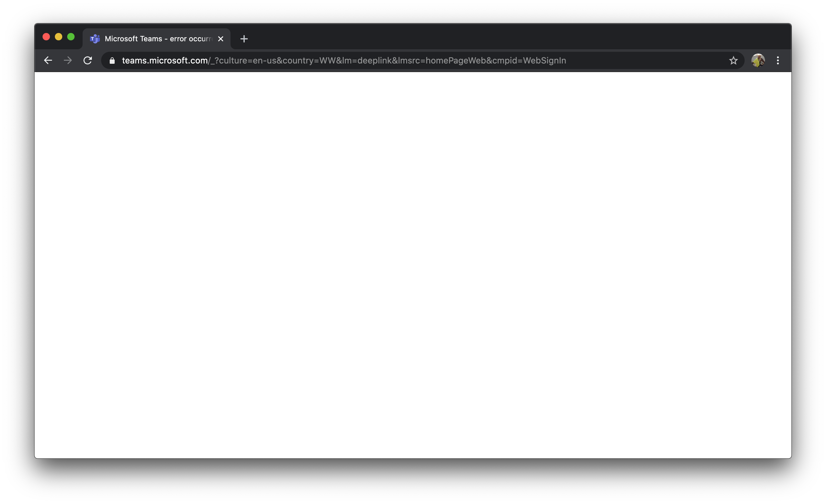Screen dimensions: 826x504
Task: Open a new tab with plus button
Action: 244,39
